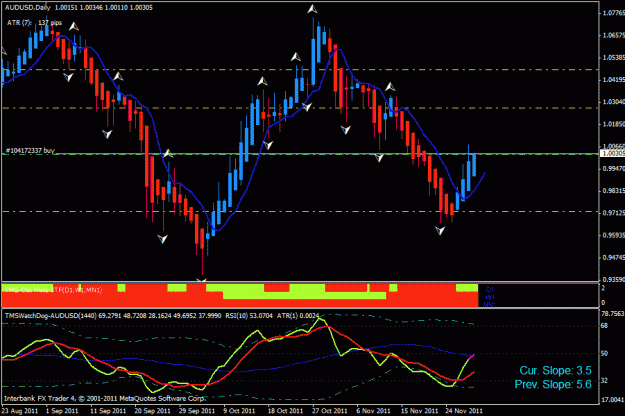625x416 pixels.
Task: Click the 1.06575 price axis label
Action: [613, 35]
